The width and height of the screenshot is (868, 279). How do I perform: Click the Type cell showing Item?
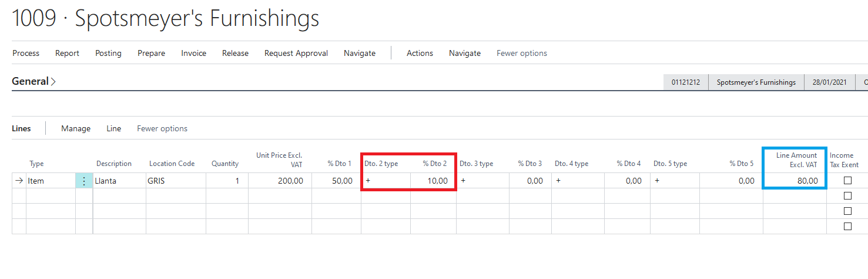point(51,181)
